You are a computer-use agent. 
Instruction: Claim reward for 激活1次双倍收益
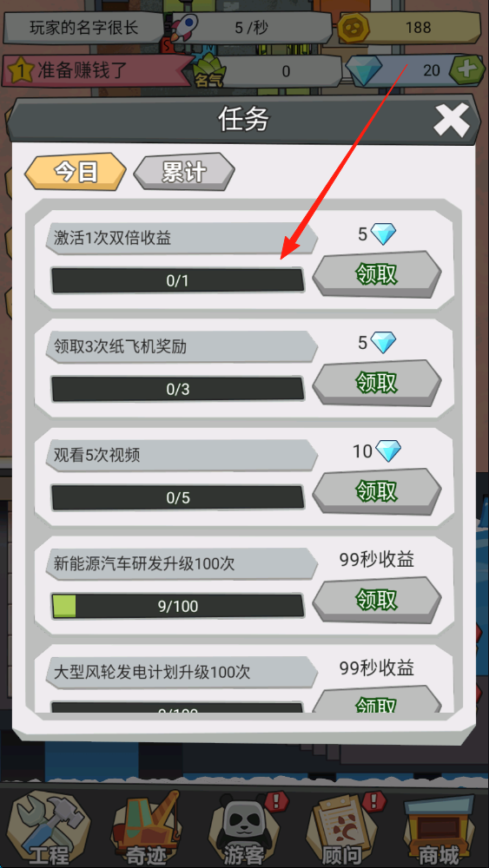377,274
